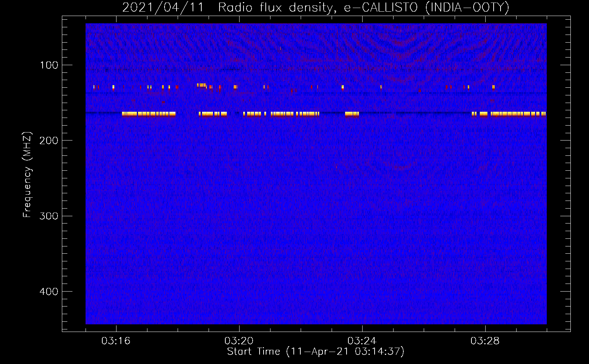Click the "300" frequency tick label
Screen dimensions: 589x364
[49, 216]
